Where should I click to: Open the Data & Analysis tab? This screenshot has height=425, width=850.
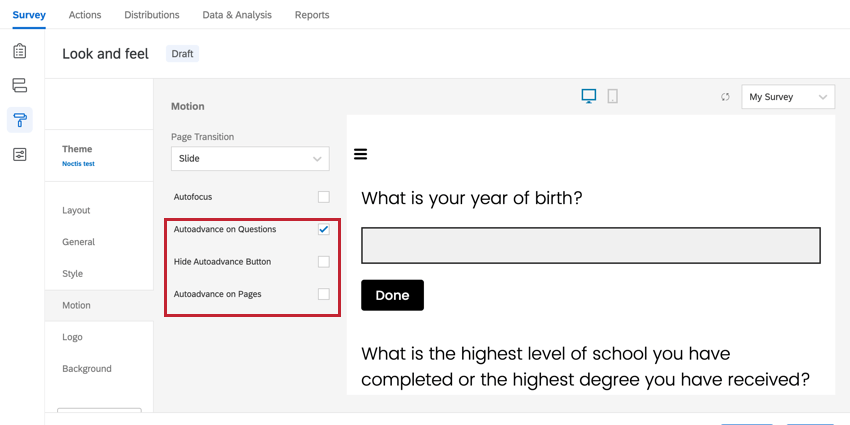click(x=237, y=15)
